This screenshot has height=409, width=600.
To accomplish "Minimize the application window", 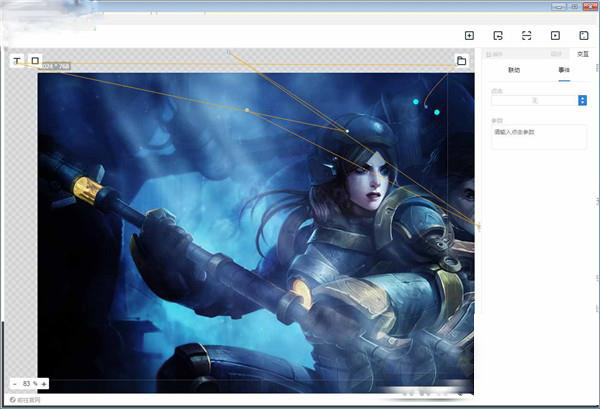I will 559,7.
